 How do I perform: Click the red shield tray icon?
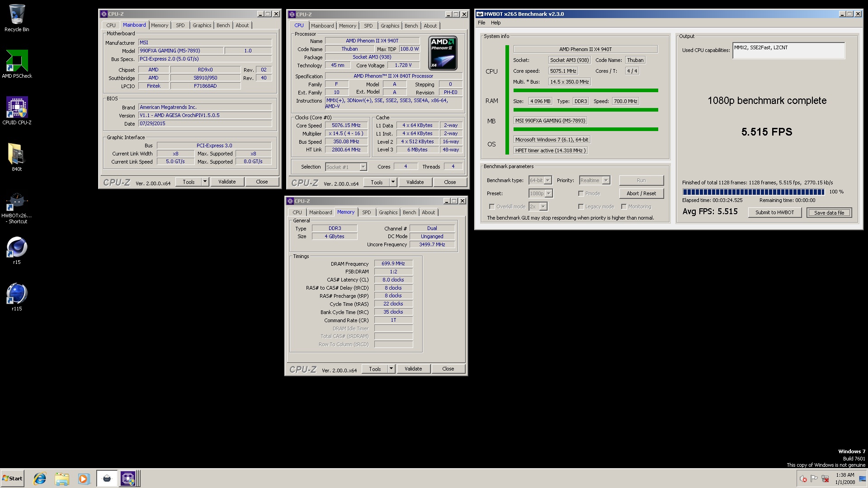(x=803, y=479)
